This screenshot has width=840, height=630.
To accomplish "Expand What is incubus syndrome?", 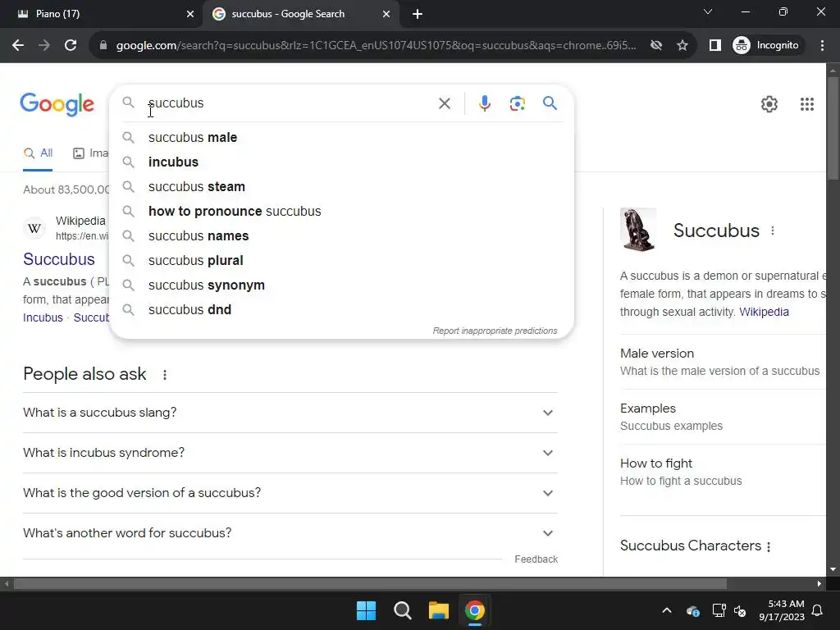I will point(290,453).
